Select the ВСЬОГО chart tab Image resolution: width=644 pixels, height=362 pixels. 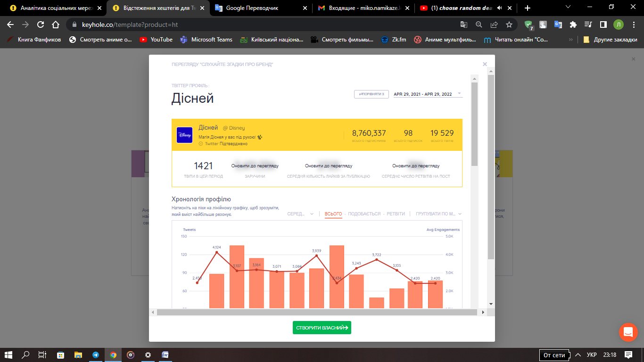point(333,214)
